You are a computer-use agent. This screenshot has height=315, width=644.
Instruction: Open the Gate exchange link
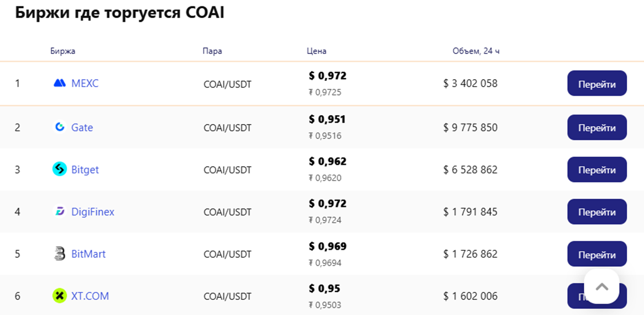pyautogui.click(x=82, y=127)
